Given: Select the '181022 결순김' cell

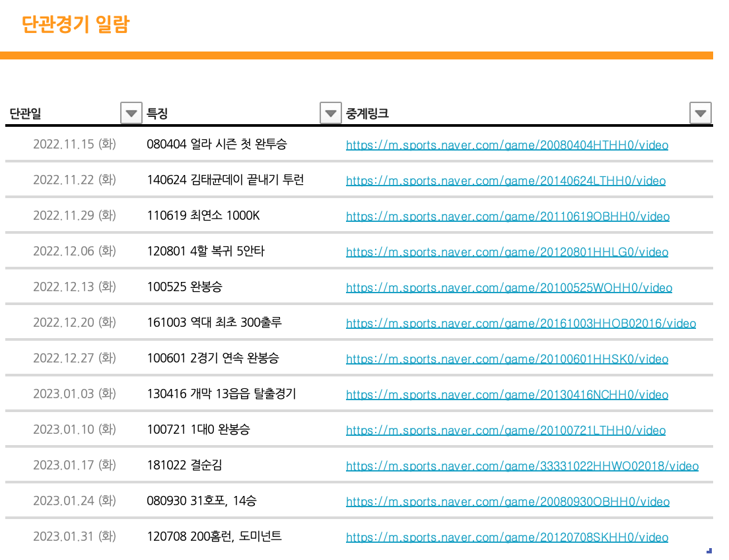Looking at the screenshot, I should pos(184,465).
